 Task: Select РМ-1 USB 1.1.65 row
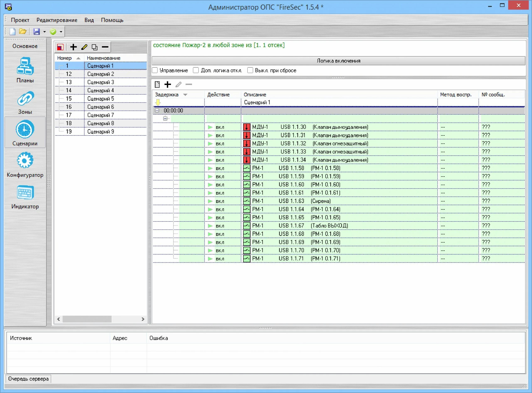(x=339, y=217)
